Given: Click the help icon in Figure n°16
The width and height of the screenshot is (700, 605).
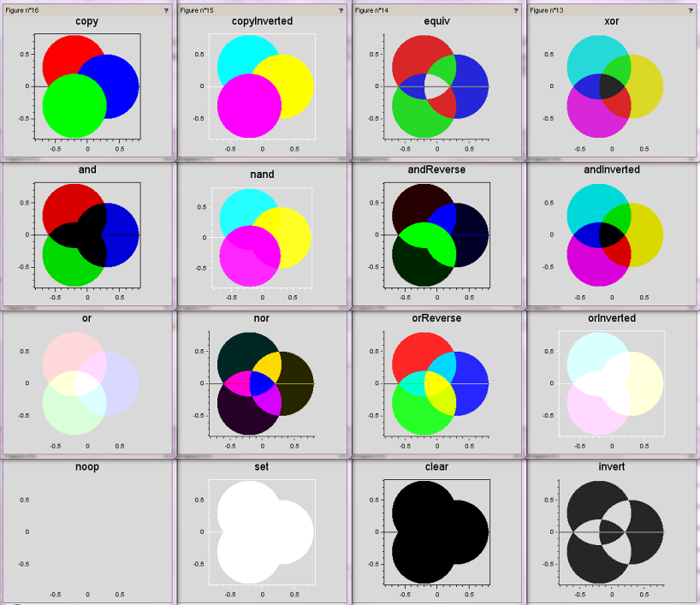Looking at the screenshot, I should click(x=164, y=9).
